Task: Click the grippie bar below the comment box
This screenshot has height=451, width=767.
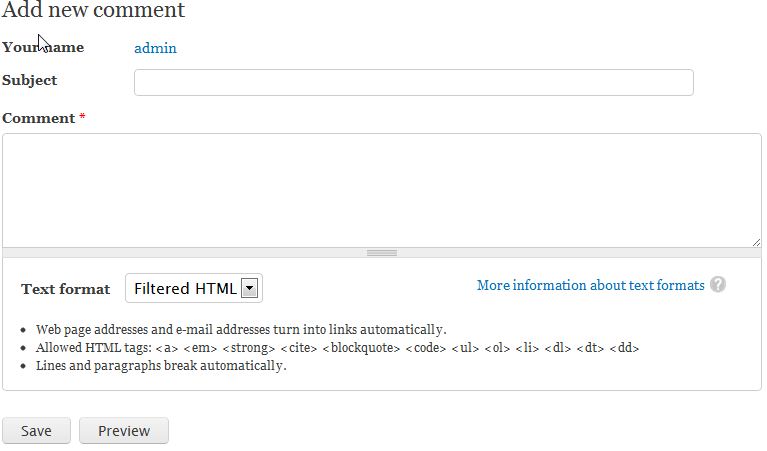Action: [x=381, y=253]
